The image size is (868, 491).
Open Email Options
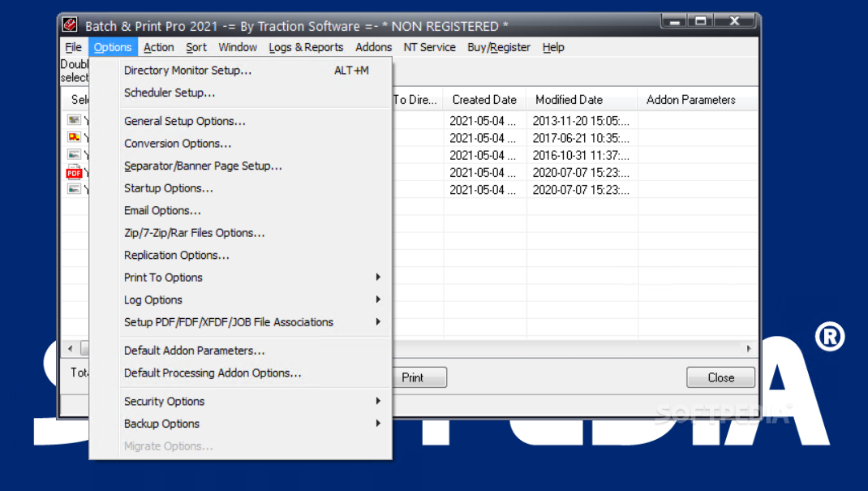click(x=240, y=210)
